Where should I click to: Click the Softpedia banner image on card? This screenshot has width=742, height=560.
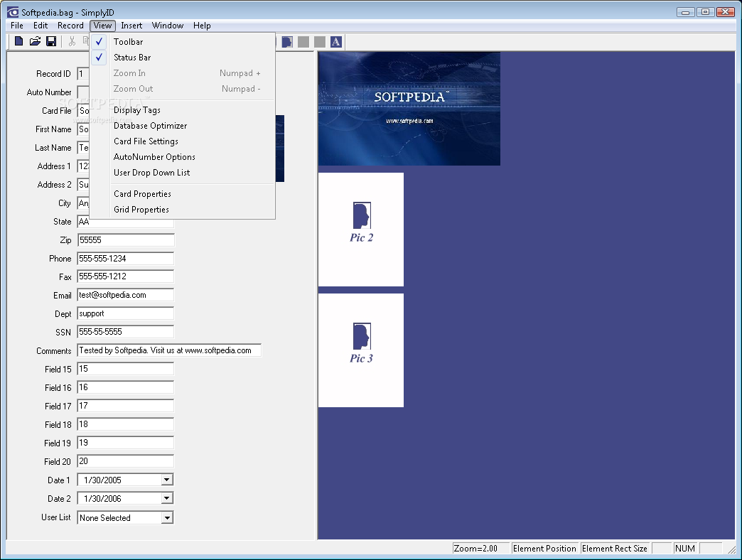click(x=409, y=109)
